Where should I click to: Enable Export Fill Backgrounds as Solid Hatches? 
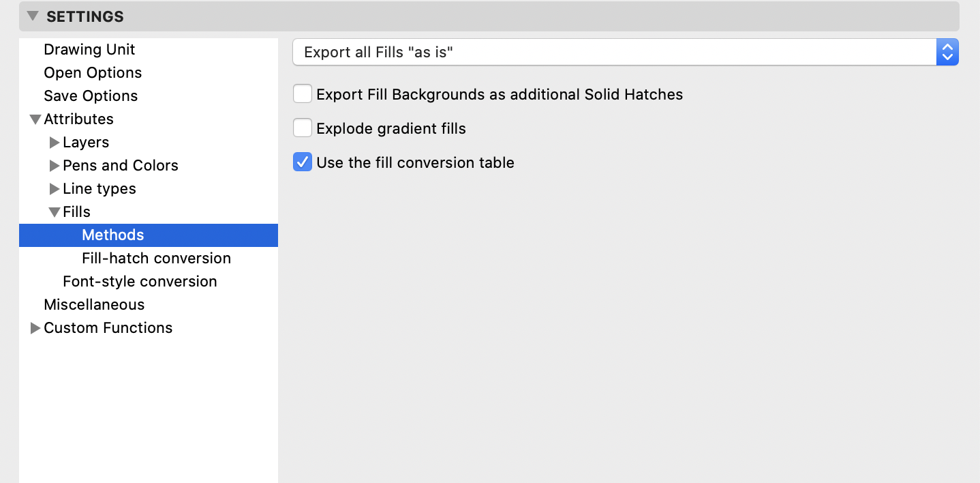(303, 94)
